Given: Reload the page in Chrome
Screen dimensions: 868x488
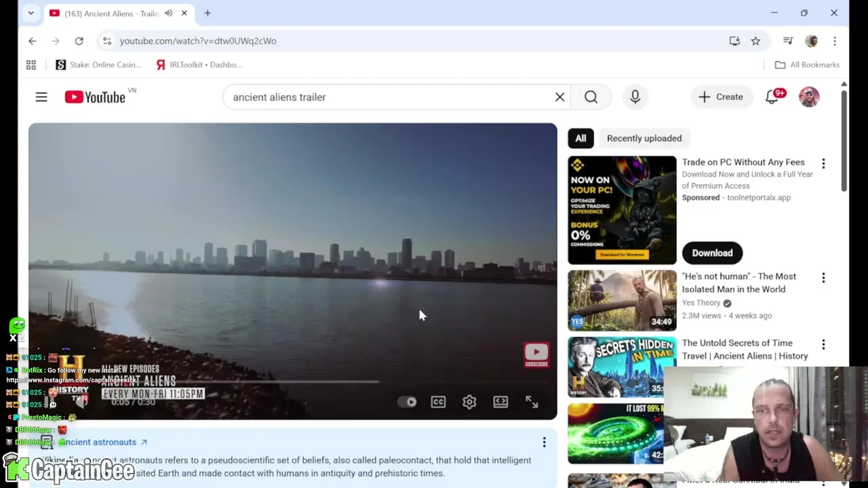Looking at the screenshot, I should point(79,41).
